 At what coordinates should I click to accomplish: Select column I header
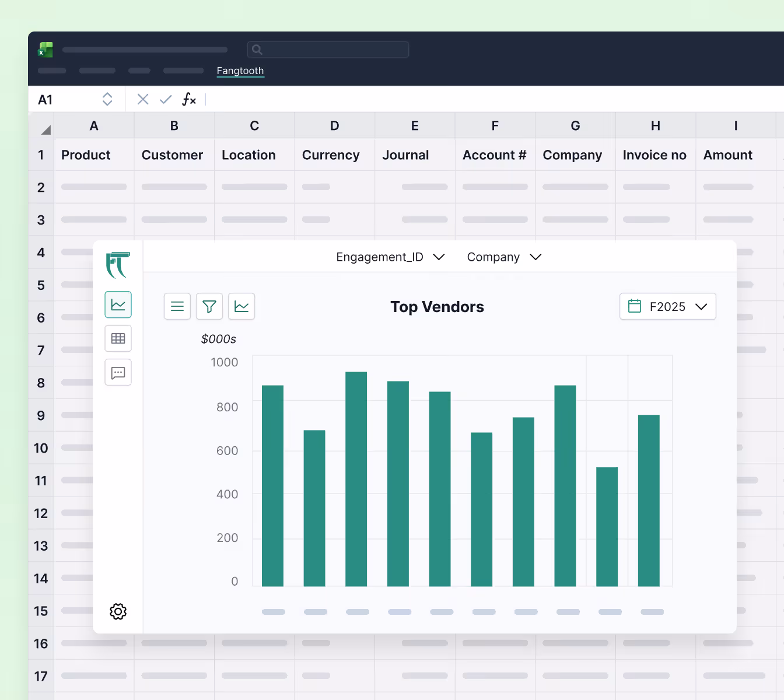(x=736, y=125)
